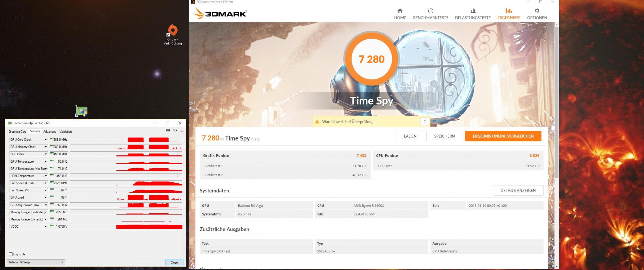Click GPU-Z title bar app icon

tap(10, 123)
